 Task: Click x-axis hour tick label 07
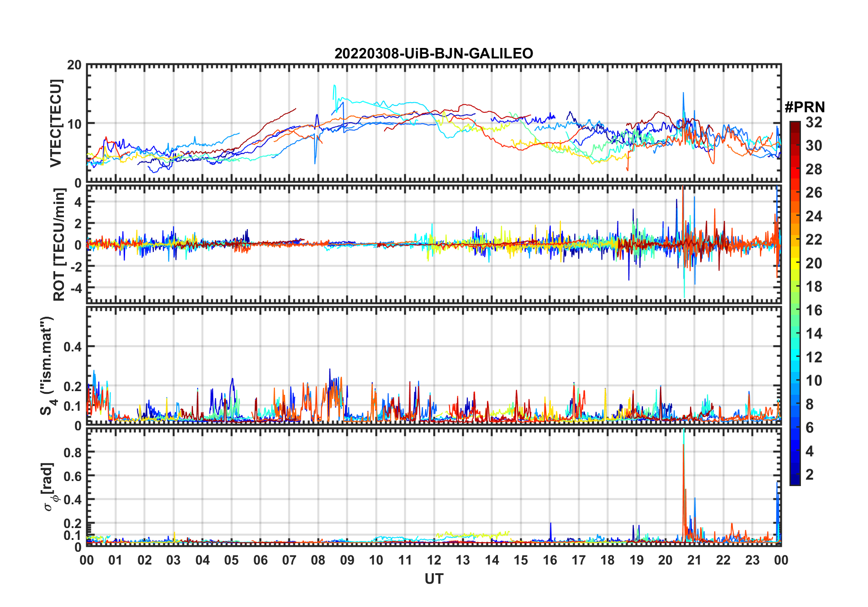click(x=289, y=560)
